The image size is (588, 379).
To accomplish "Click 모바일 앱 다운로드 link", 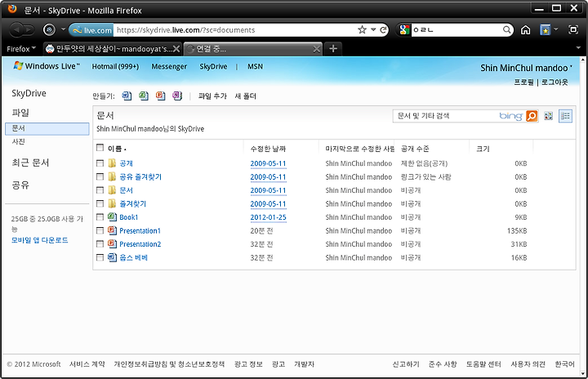I will tap(39, 240).
